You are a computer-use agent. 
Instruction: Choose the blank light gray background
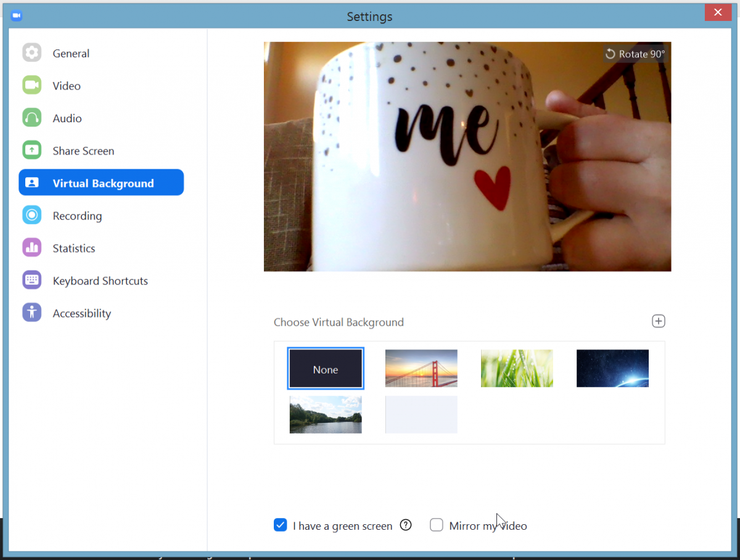tap(421, 414)
